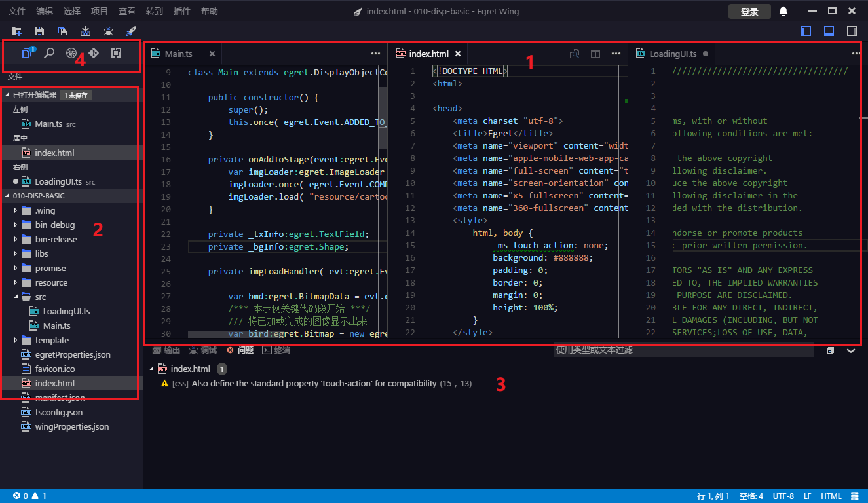This screenshot has height=503, width=868.
Task: Toggle right sidebar panel visibility
Action: point(852,31)
